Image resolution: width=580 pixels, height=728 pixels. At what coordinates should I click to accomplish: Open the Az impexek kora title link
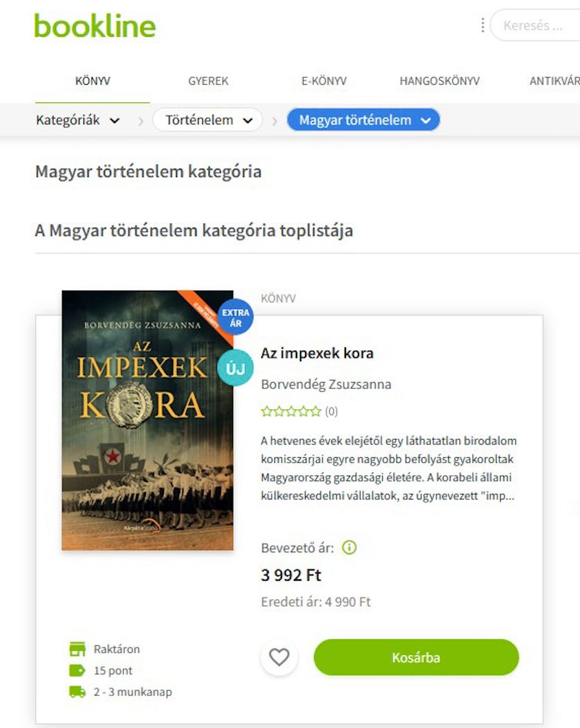[317, 354]
